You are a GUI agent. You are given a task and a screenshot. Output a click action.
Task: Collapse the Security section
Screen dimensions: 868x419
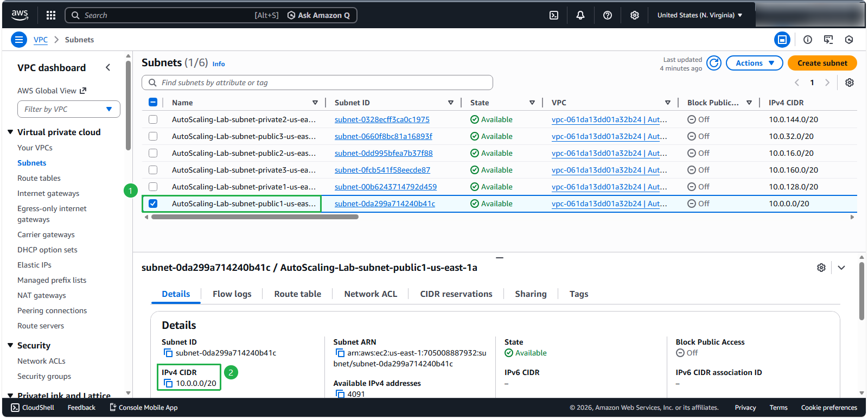click(10, 345)
